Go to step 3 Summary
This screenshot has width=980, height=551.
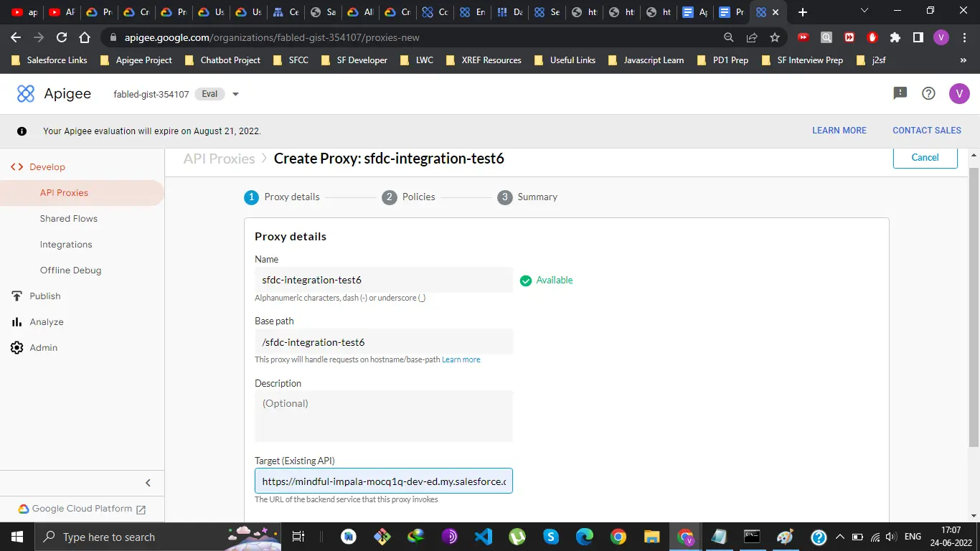point(527,197)
